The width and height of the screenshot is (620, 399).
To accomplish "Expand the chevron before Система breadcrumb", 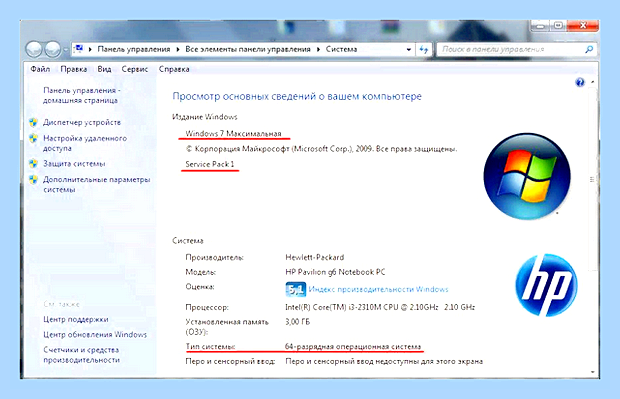I will [318, 49].
